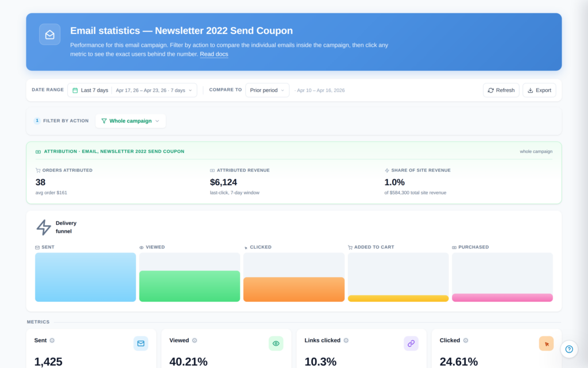
Task: Expand the Prior period compare dropdown
Action: coord(268,90)
